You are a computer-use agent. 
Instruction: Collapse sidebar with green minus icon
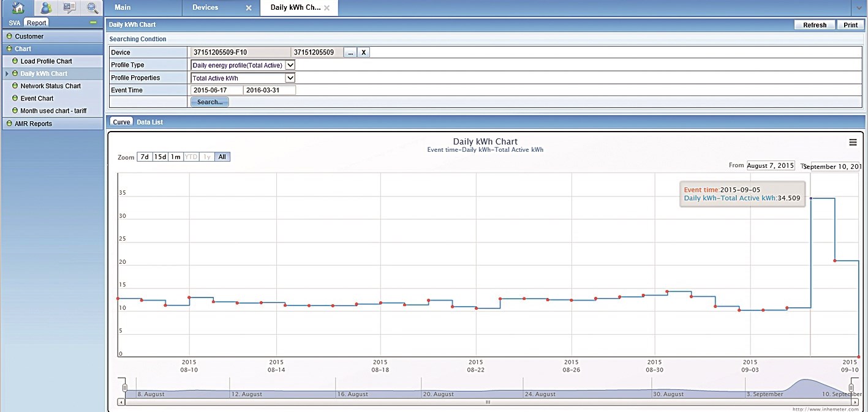click(x=93, y=23)
